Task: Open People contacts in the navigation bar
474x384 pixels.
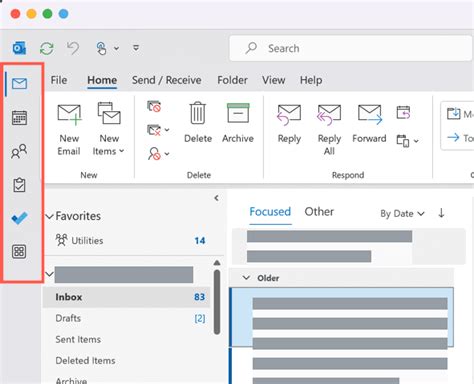Action: (19, 151)
